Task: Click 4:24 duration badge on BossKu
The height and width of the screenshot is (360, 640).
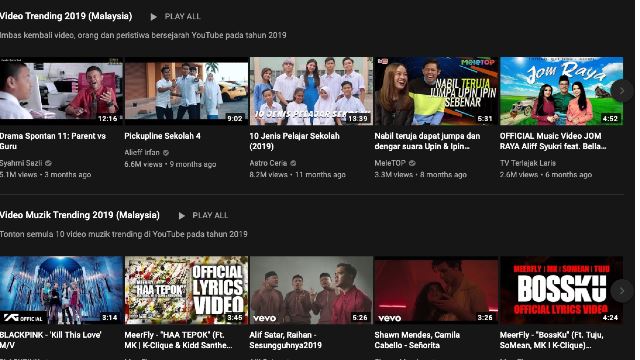Action: click(x=610, y=318)
